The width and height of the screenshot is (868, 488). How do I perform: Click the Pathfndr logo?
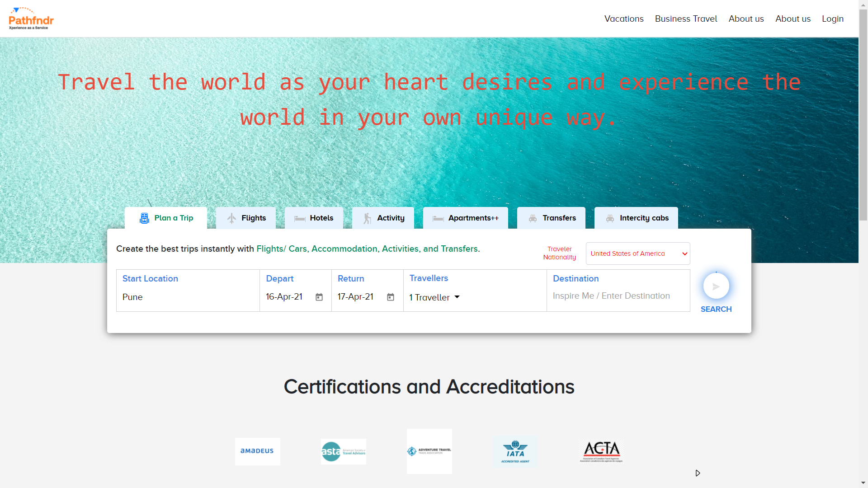pos(31,19)
